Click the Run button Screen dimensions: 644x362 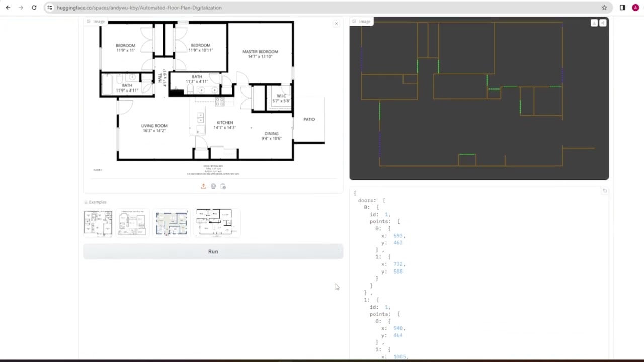click(x=213, y=251)
